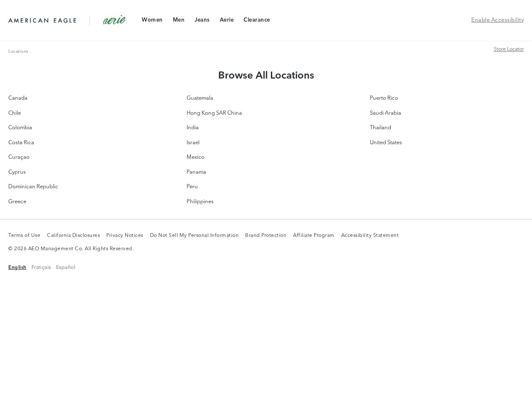Browse Philippines locations
Image resolution: width=532 pixels, height=399 pixels.
pyautogui.click(x=200, y=202)
